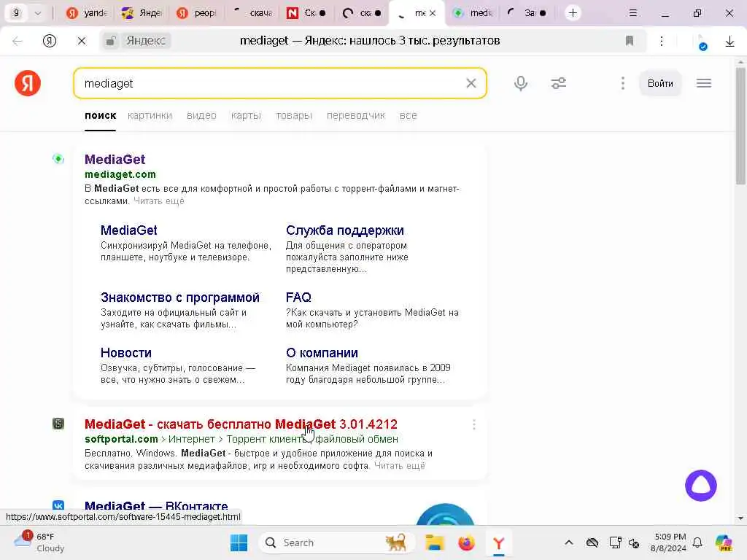
Task: Expand Читать ещё in softportal snippet
Action: (399, 466)
